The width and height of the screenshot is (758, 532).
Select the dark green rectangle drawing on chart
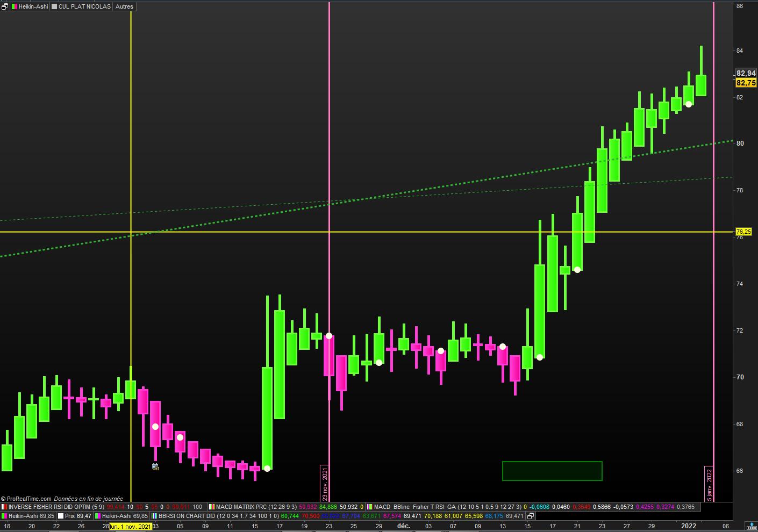[x=552, y=471]
